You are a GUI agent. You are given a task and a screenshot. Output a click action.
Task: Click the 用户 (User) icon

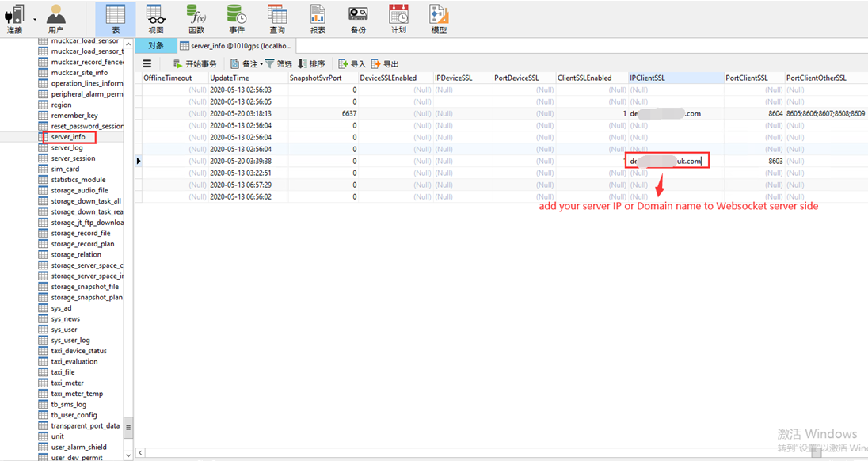pos(56,19)
